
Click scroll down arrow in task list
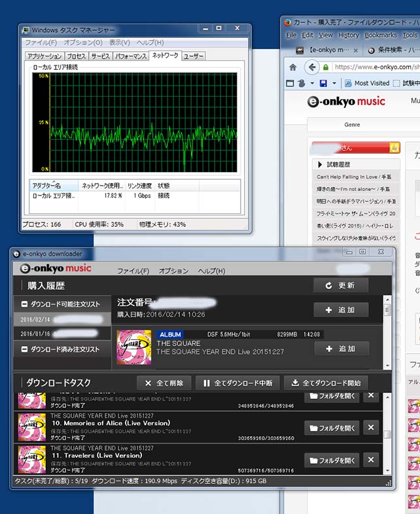pos(387,471)
